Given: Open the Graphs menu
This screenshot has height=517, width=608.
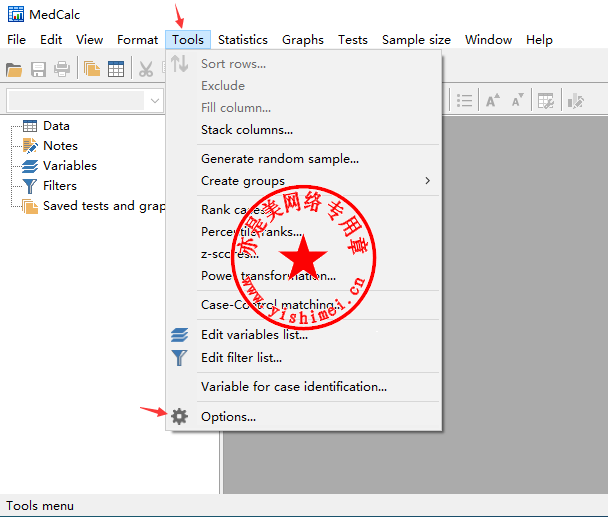Looking at the screenshot, I should [303, 40].
